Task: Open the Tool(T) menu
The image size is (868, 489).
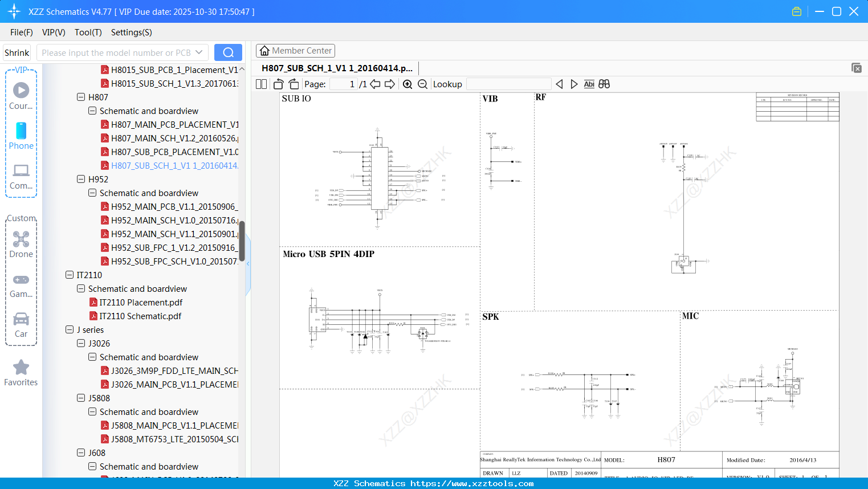Action: click(x=88, y=32)
